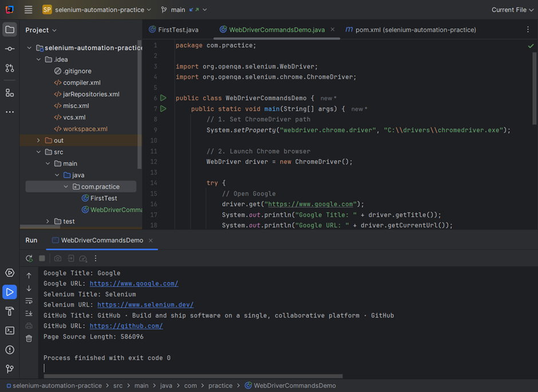Open Pull Requests tool window icon
Screen dimensions: 538x392
(x=10, y=68)
